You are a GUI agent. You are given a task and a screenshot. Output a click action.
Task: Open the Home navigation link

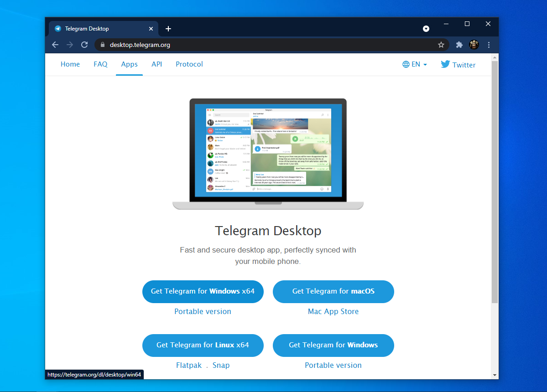(x=70, y=64)
